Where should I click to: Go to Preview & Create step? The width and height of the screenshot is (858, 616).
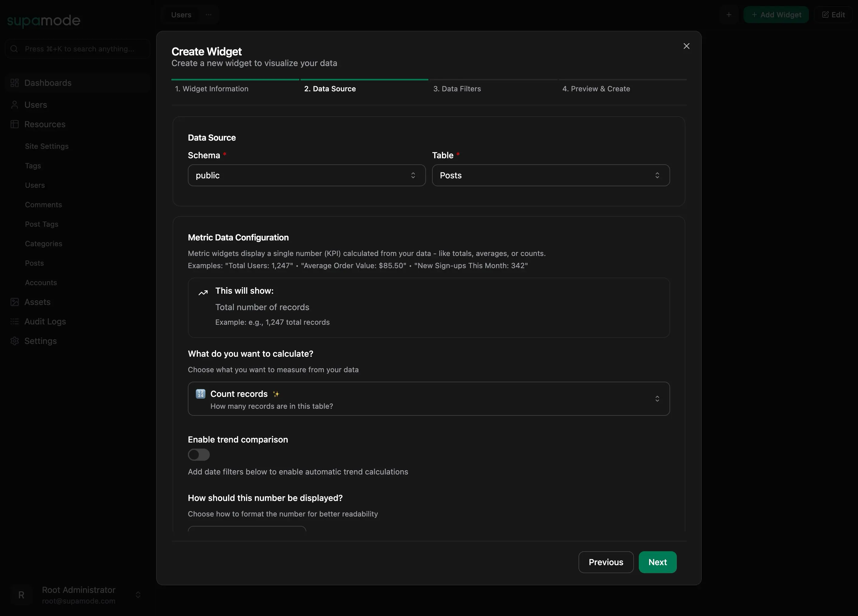coord(596,89)
